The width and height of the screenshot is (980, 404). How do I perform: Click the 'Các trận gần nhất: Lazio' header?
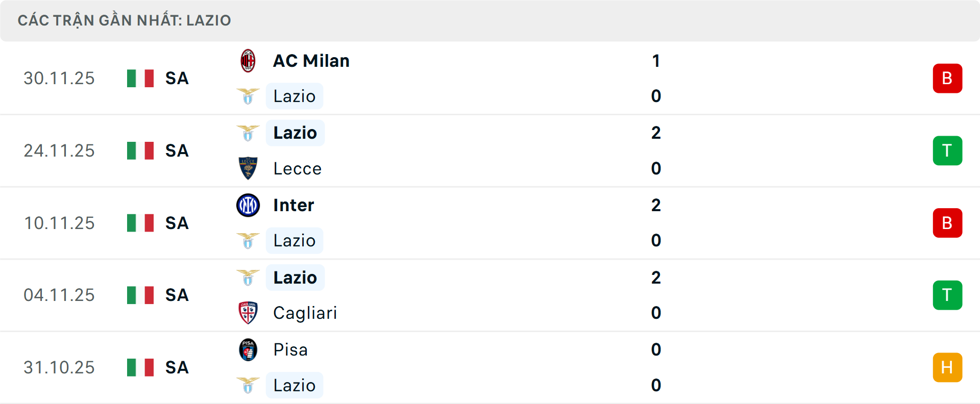point(125,20)
